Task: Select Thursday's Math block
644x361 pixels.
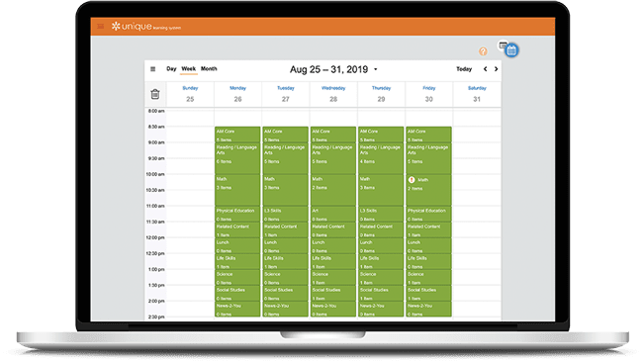Action: pos(381,190)
